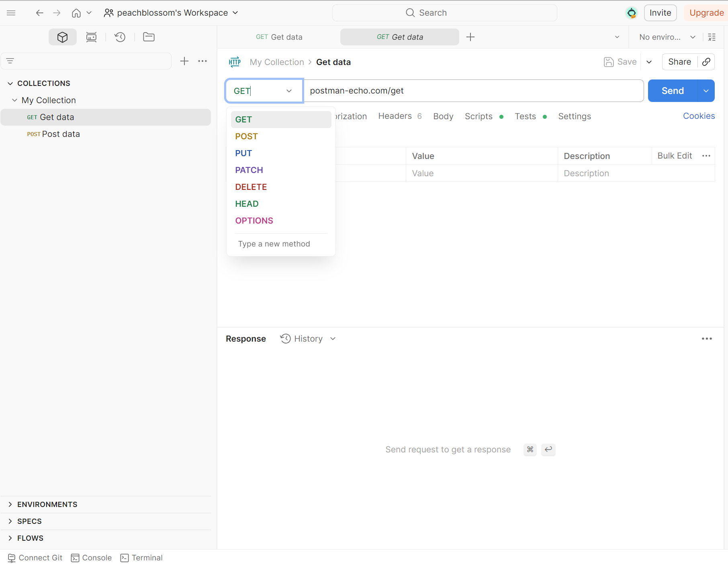Open params table column options ellipsis
Image resolution: width=728 pixels, height=564 pixels.
tap(706, 156)
